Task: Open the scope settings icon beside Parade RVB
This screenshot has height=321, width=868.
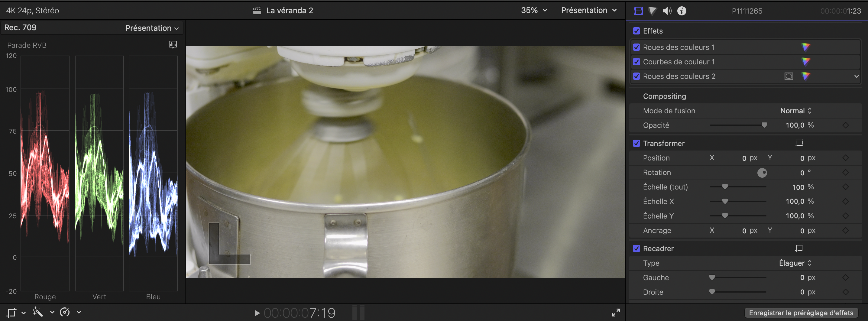Action: [x=173, y=44]
